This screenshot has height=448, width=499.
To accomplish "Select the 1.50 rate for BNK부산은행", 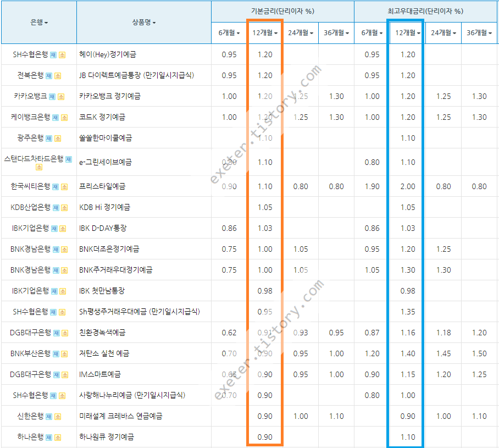I will tap(479, 354).
